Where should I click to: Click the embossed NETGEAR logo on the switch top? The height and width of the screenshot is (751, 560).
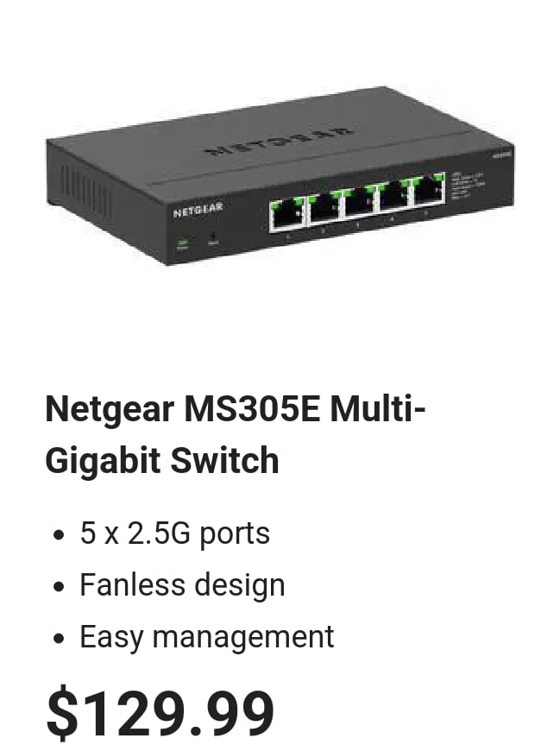click(x=281, y=142)
